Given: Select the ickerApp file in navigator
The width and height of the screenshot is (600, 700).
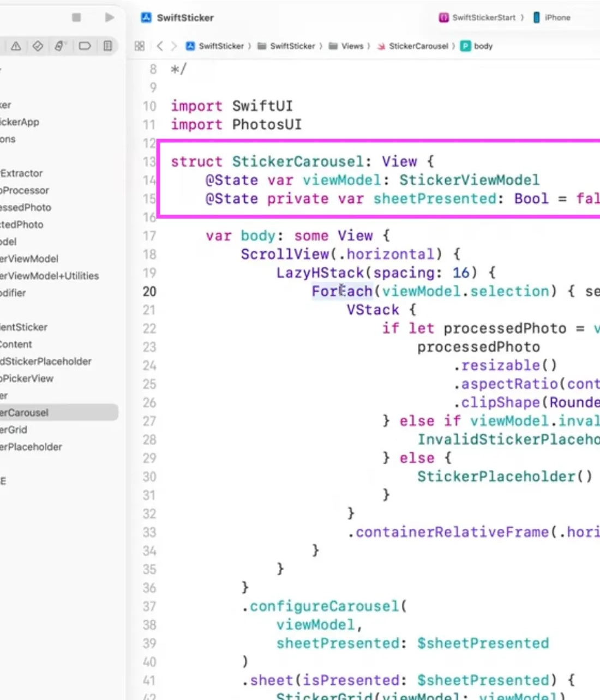Looking at the screenshot, I should pyautogui.click(x=20, y=122).
